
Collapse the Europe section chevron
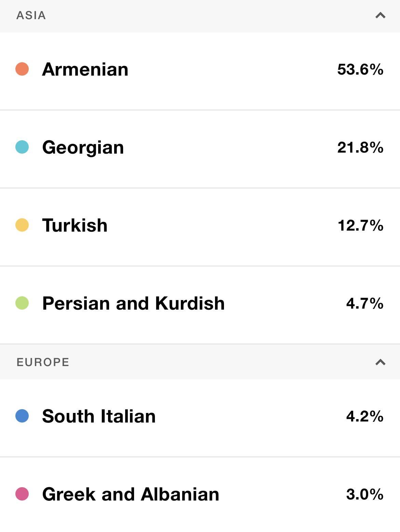point(380,362)
